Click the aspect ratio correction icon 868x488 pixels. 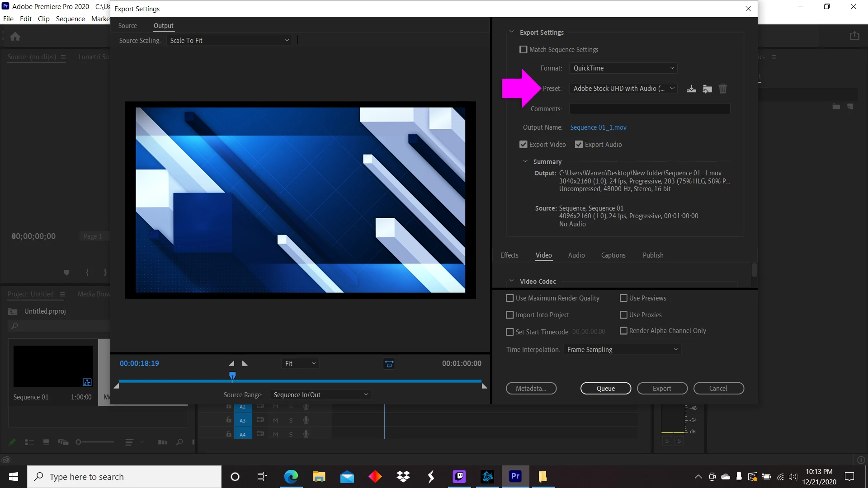tap(389, 364)
